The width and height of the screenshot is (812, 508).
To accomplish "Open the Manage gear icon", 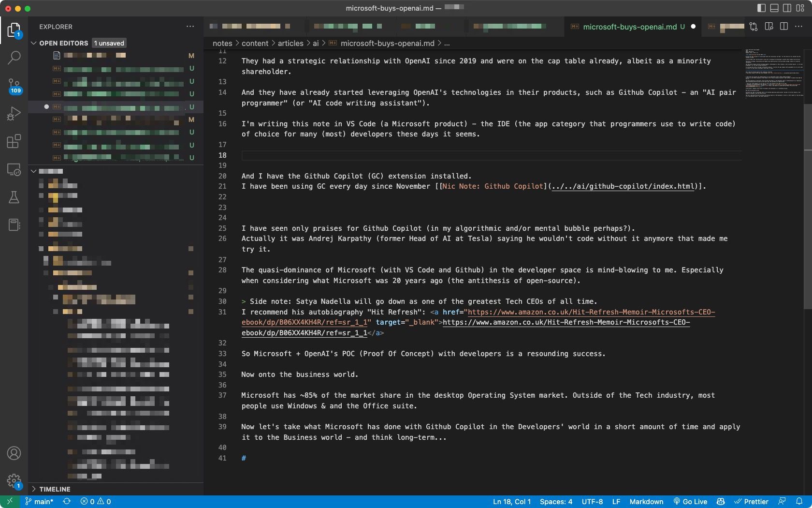I will pos(14,481).
